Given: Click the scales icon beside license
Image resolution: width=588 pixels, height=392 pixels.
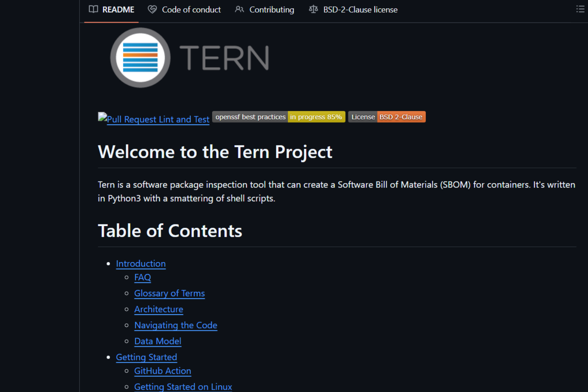Looking at the screenshot, I should (313, 10).
